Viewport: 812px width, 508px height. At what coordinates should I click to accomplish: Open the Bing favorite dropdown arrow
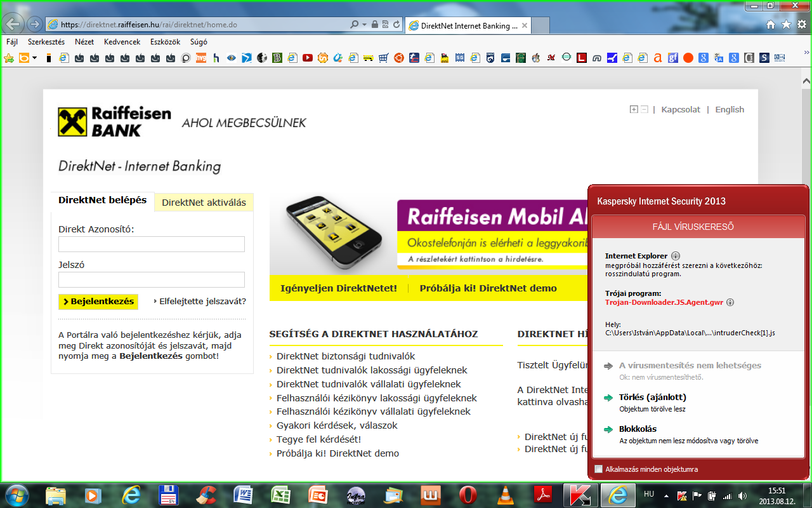[34, 58]
